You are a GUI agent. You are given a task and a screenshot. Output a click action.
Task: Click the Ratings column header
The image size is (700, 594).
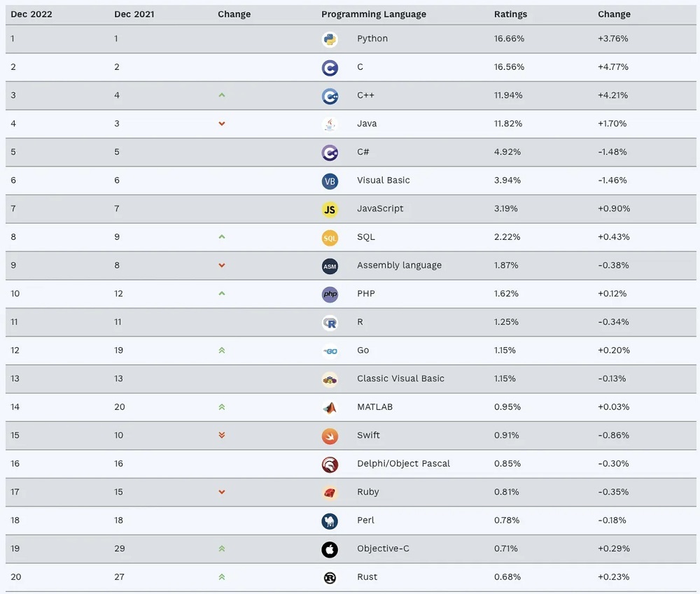(510, 14)
